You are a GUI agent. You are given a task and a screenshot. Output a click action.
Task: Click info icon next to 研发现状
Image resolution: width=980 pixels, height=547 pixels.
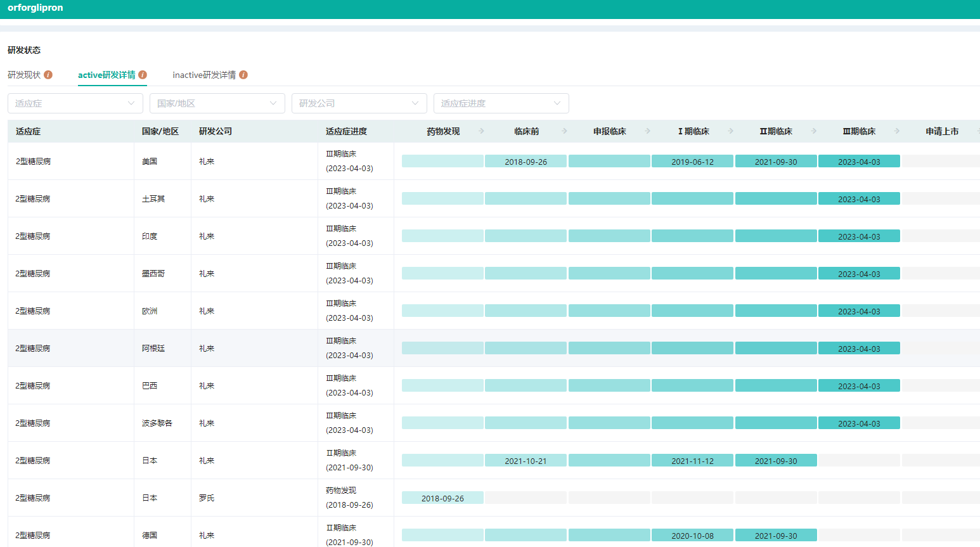point(48,75)
